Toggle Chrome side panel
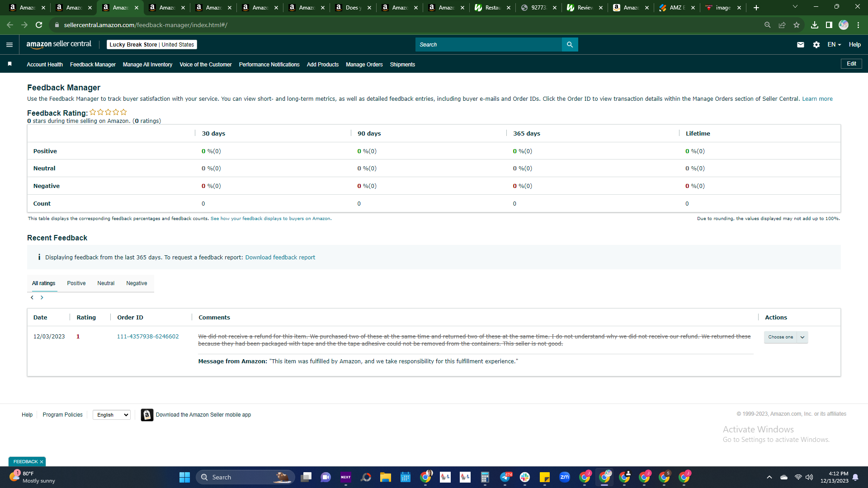This screenshot has height=488, width=868. 829,25
